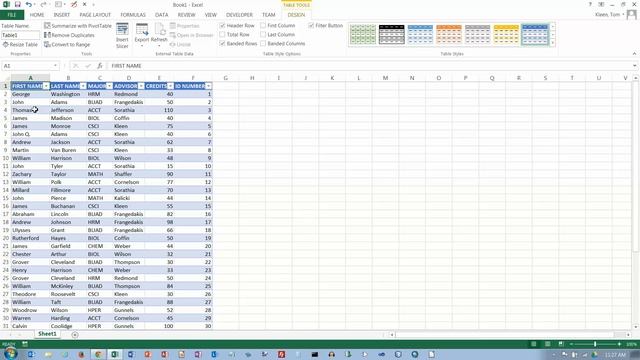This screenshot has height=360, width=640.
Task: Open Chrome in the Windows taskbar
Action: (x=98, y=354)
